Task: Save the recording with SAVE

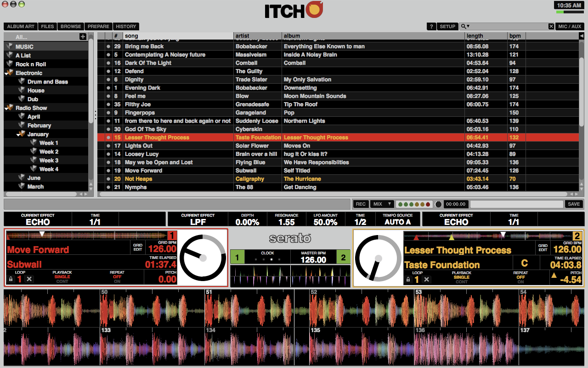Action: click(x=574, y=204)
